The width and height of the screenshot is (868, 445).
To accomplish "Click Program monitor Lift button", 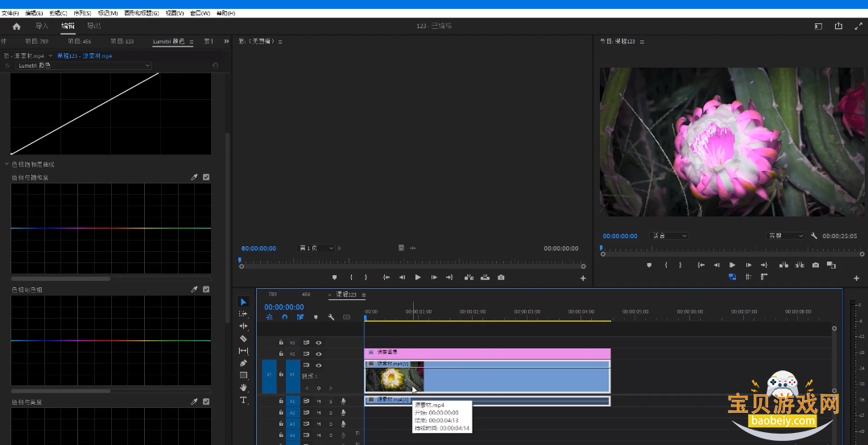I will 783,265.
